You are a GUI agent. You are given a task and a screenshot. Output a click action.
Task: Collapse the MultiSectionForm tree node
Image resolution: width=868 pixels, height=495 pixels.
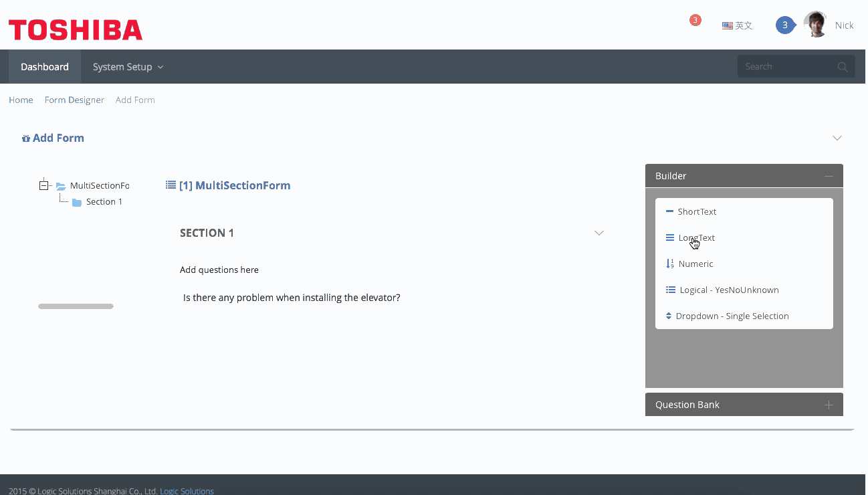coord(44,185)
